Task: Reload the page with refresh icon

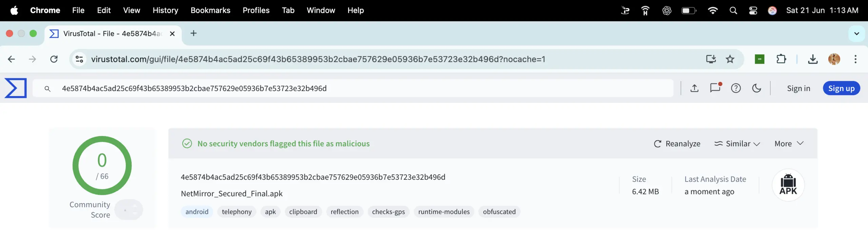Action: 54,59
